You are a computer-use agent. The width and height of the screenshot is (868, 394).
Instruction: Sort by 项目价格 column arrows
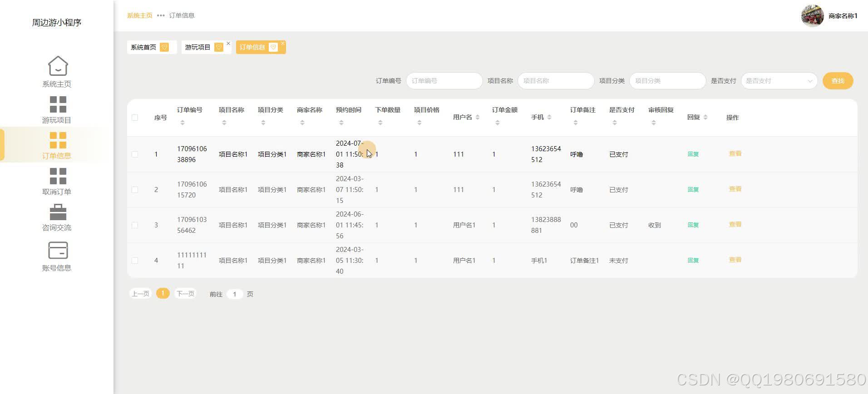[419, 123]
